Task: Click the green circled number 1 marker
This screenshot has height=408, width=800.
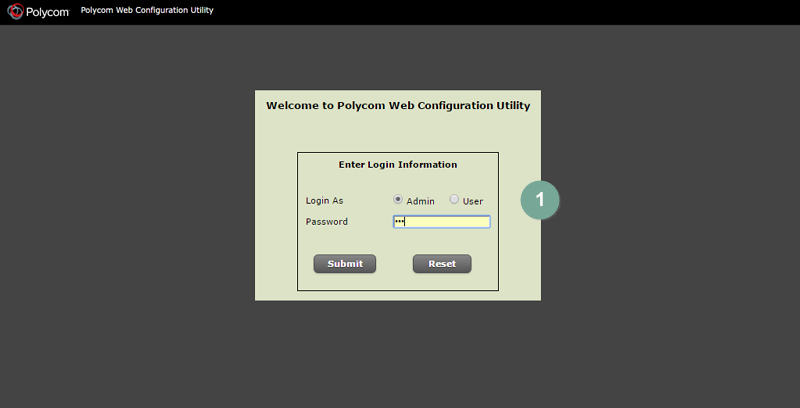Action: pyautogui.click(x=540, y=199)
